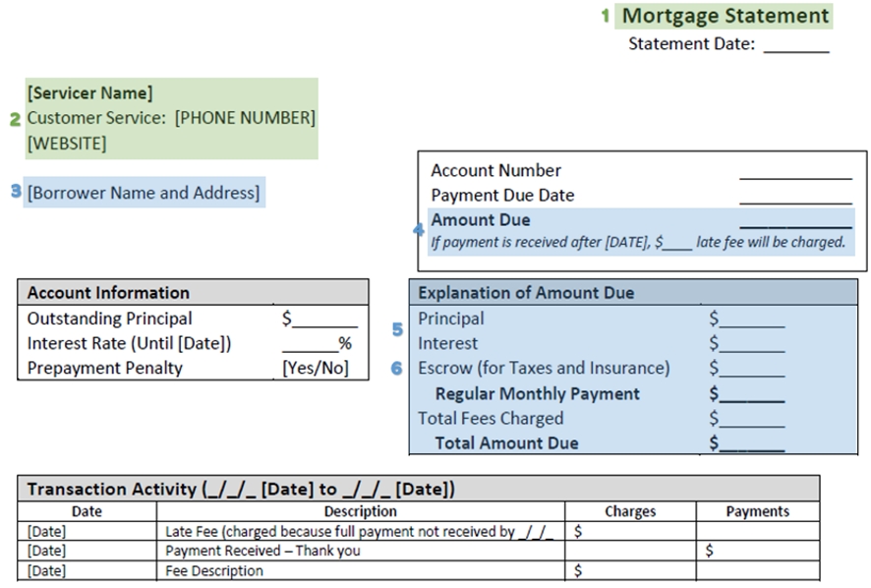This screenshot has width=871, height=588.
Task: Select the number 5 marker beside Principal
Action: point(397,330)
